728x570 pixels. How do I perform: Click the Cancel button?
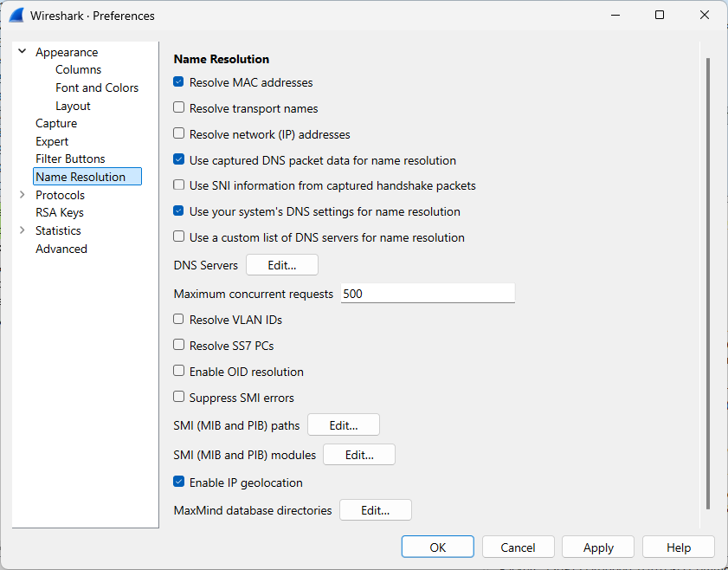(519, 547)
